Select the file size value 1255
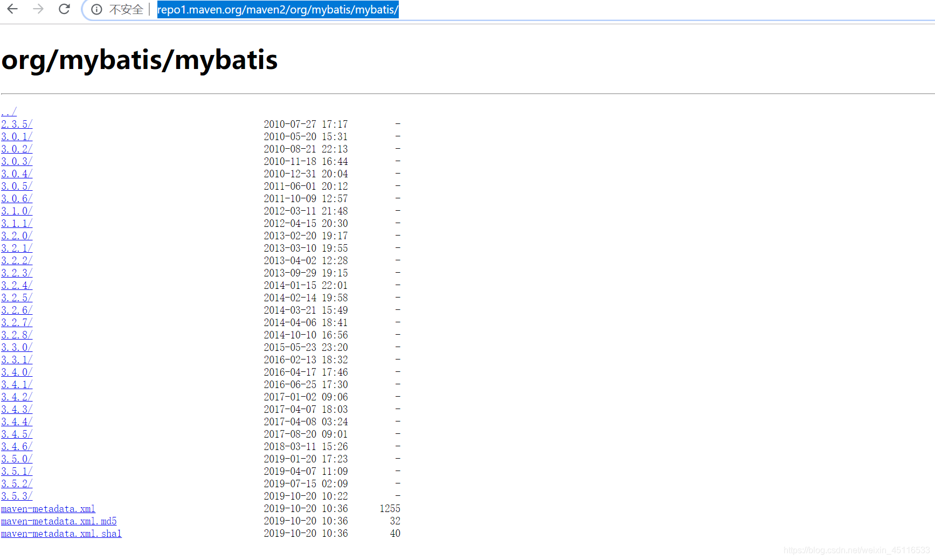The width and height of the screenshot is (935, 560). 390,508
